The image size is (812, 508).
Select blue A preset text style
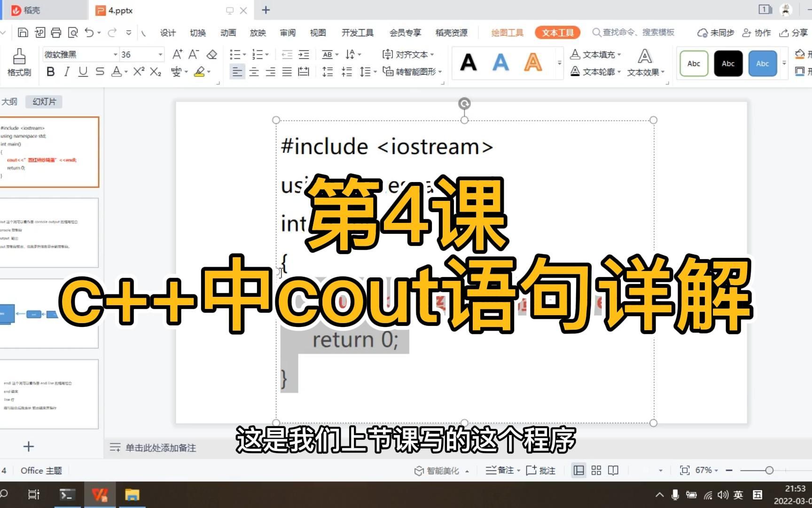(x=501, y=62)
